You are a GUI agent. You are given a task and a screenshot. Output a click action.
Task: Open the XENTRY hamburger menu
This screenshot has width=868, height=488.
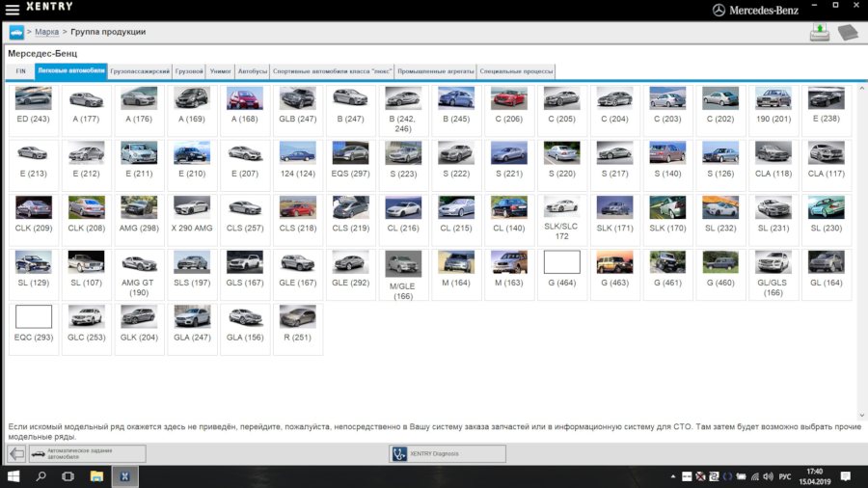[x=13, y=9]
